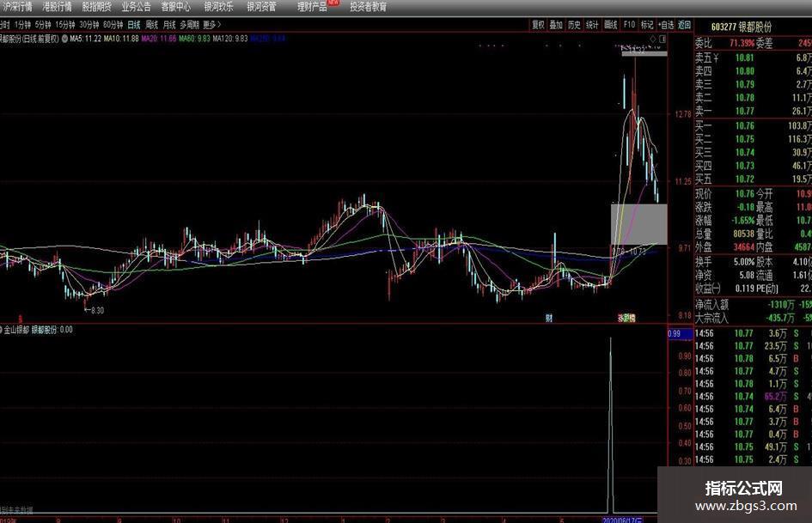Open the 沪深行情 menu
Viewport: 812px width, 523px height.
(x=17, y=7)
